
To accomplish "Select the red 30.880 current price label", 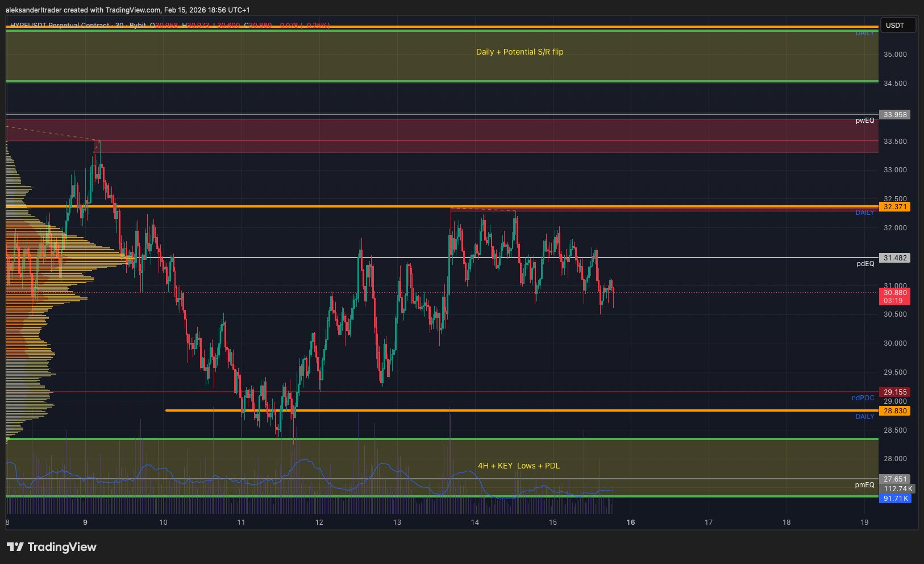I will [894, 293].
